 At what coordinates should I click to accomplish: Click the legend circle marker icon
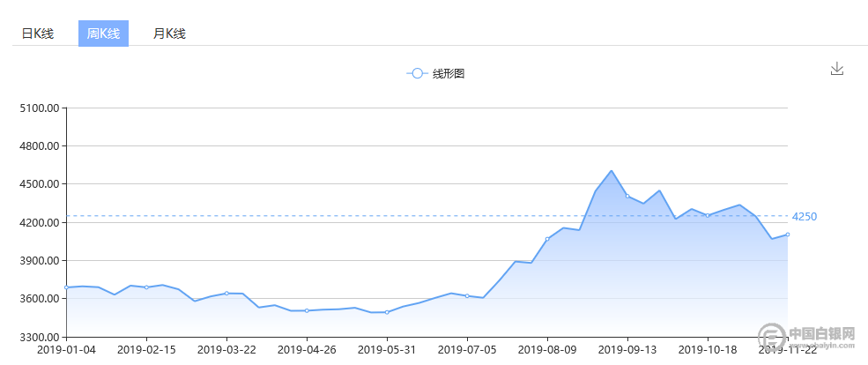coord(417,74)
